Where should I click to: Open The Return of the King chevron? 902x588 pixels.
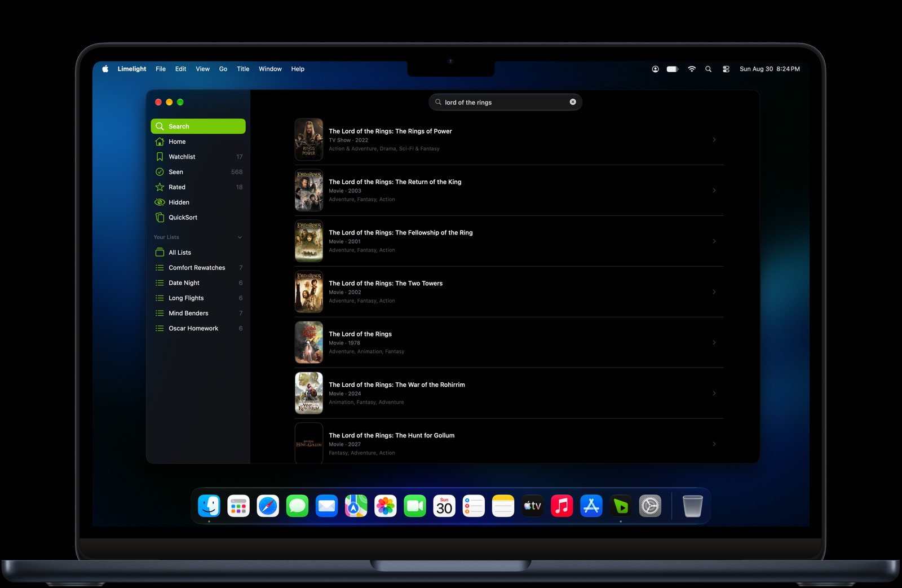pos(714,191)
